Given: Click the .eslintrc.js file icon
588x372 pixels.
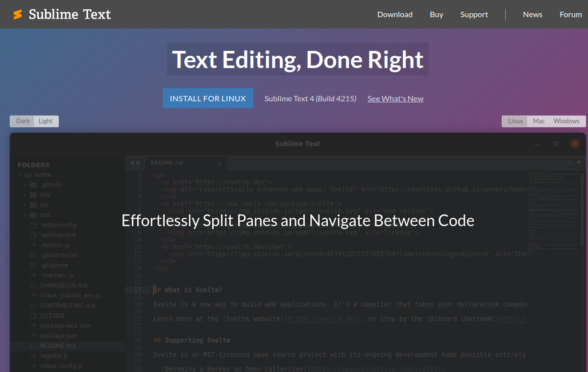Looking at the screenshot, I should (33, 245).
